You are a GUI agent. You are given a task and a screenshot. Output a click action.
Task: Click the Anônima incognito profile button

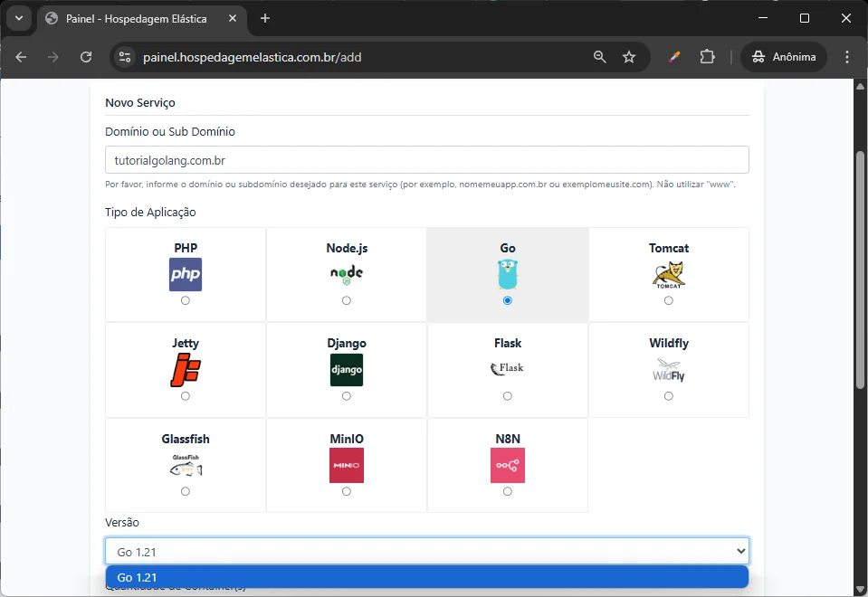pyautogui.click(x=783, y=57)
